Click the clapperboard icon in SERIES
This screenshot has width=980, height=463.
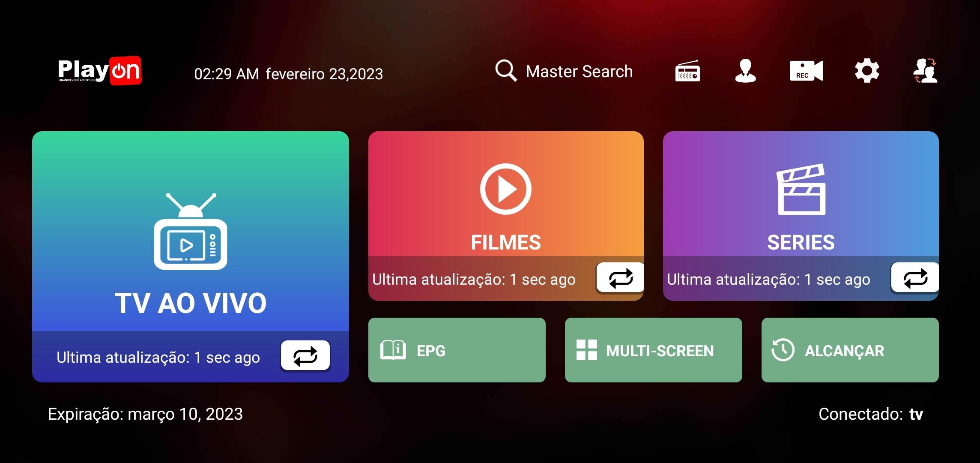coord(801,189)
